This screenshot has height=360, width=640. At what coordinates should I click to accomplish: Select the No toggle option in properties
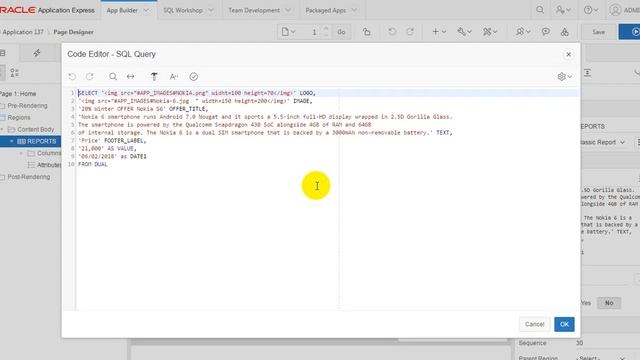(x=609, y=303)
